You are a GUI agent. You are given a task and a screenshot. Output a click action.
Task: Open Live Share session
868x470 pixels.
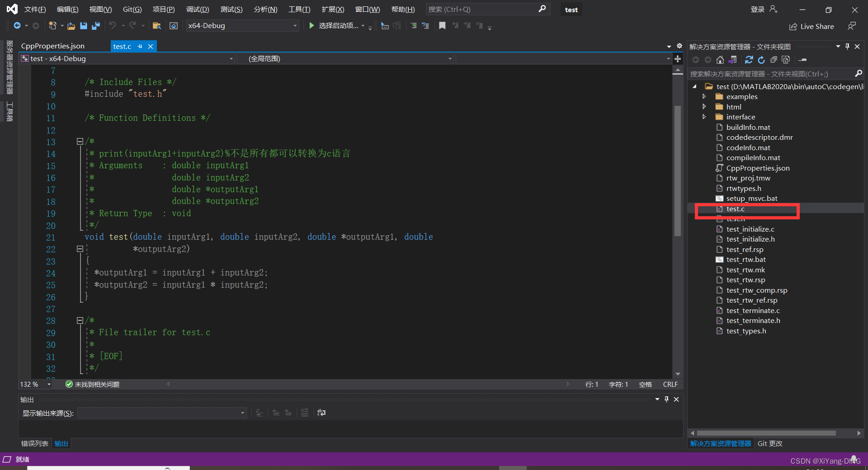click(x=811, y=26)
